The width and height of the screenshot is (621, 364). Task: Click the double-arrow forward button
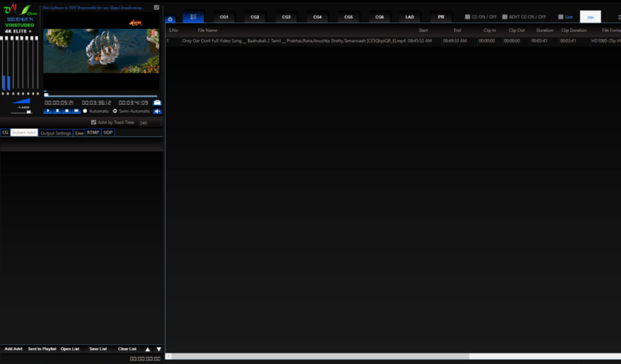(x=590, y=17)
